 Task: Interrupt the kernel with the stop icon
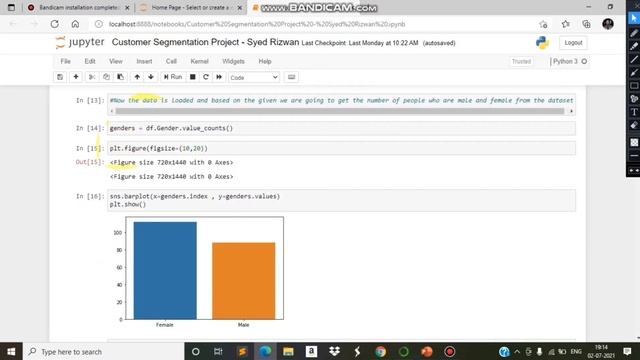[193, 77]
